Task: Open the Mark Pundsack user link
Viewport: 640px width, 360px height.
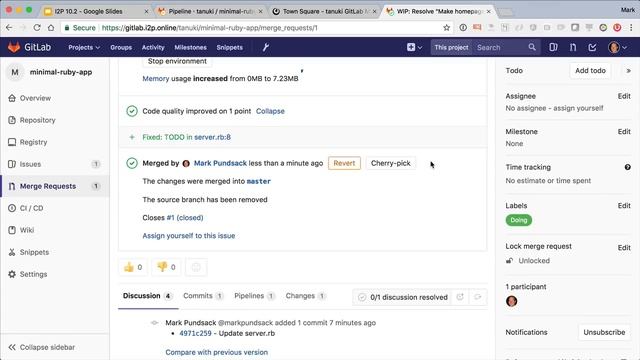Action: coord(220,163)
